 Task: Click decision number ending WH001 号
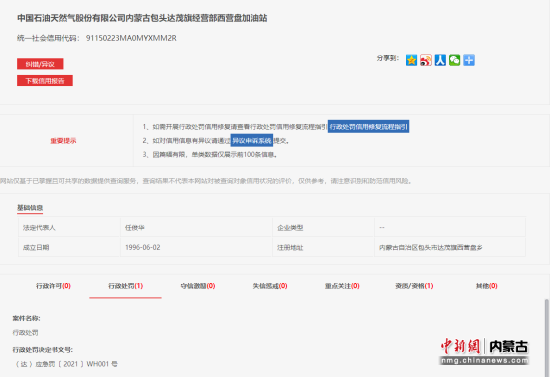click(x=65, y=364)
